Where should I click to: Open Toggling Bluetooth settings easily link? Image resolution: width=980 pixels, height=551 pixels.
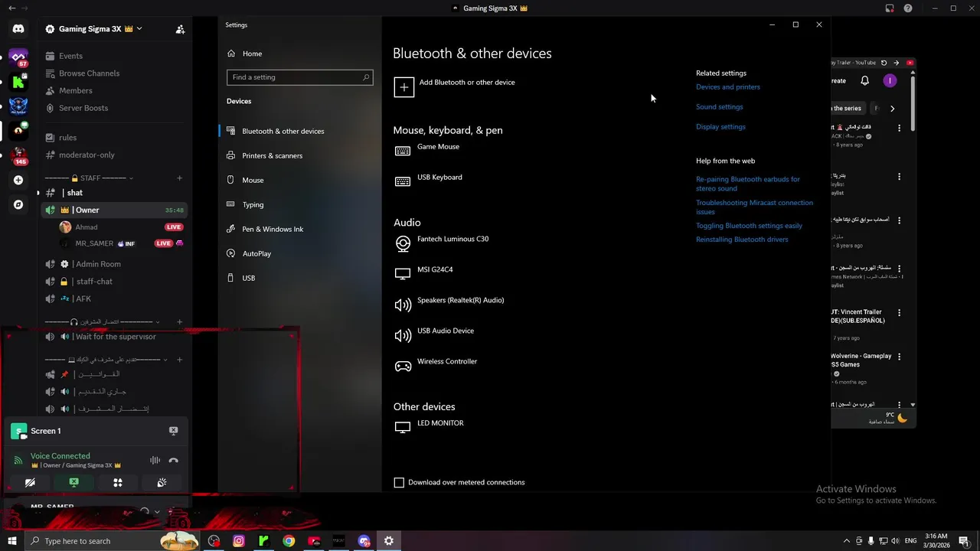(749, 226)
